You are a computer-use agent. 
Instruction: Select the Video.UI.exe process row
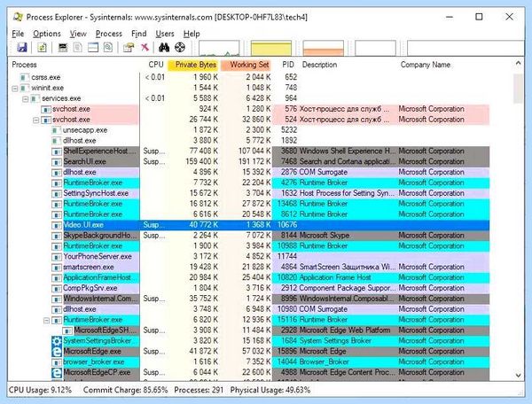pyautogui.click(x=270, y=225)
